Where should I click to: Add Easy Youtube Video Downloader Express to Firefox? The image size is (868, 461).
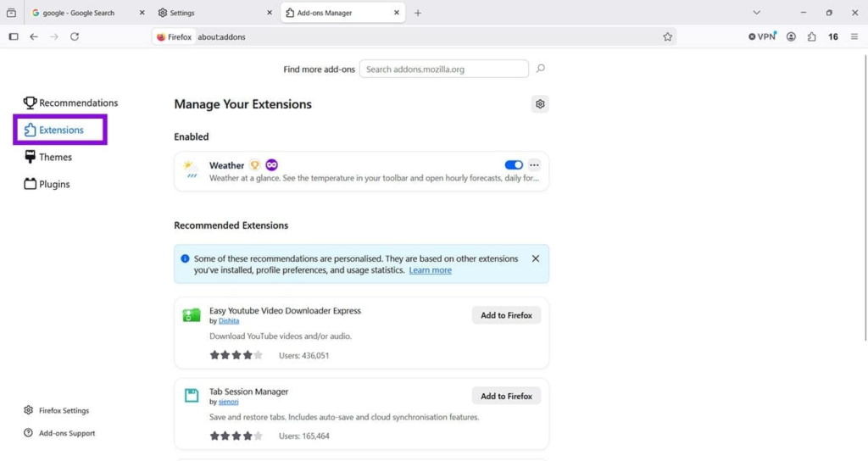click(x=506, y=315)
